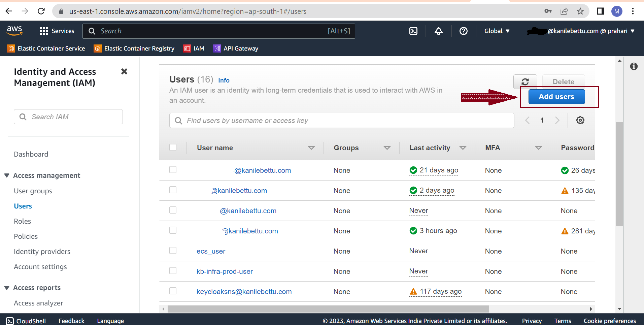This screenshot has height=325, width=644.
Task: Select the keycloaksns user checkbox
Action: [x=173, y=291]
